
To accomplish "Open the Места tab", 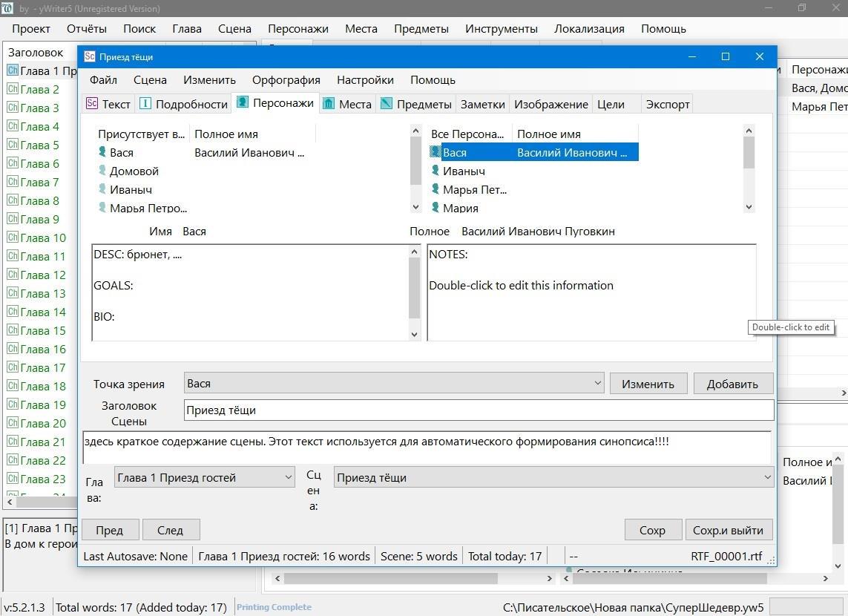I will pyautogui.click(x=347, y=104).
